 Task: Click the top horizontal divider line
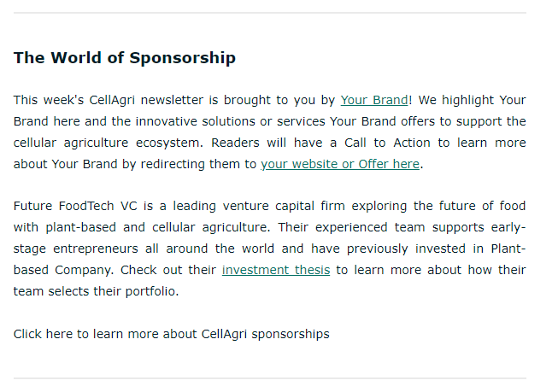(x=270, y=13)
